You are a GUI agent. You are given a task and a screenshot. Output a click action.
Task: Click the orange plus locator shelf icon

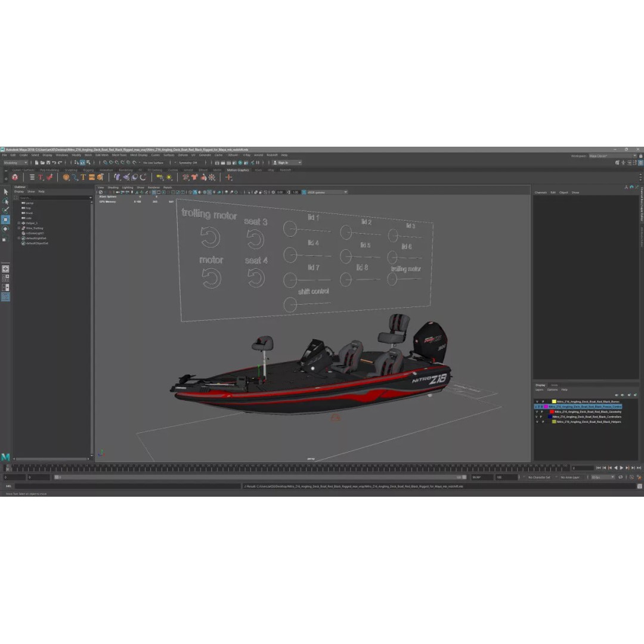[x=229, y=178]
